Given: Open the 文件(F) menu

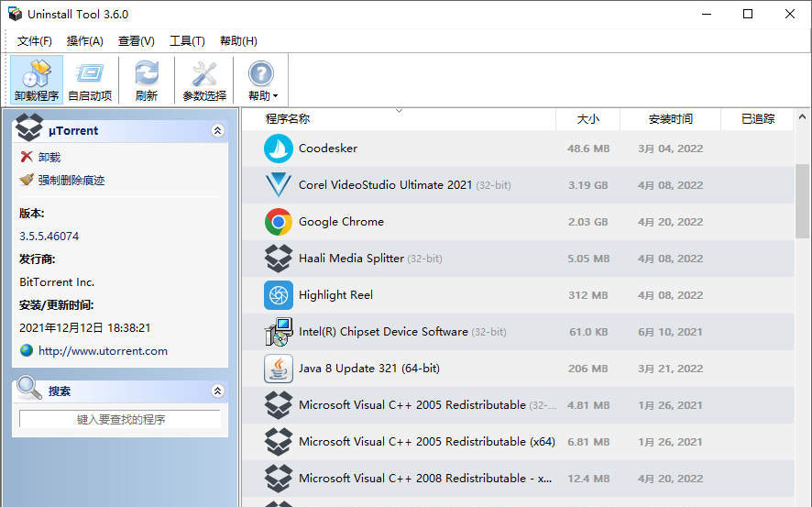Looking at the screenshot, I should [35, 41].
